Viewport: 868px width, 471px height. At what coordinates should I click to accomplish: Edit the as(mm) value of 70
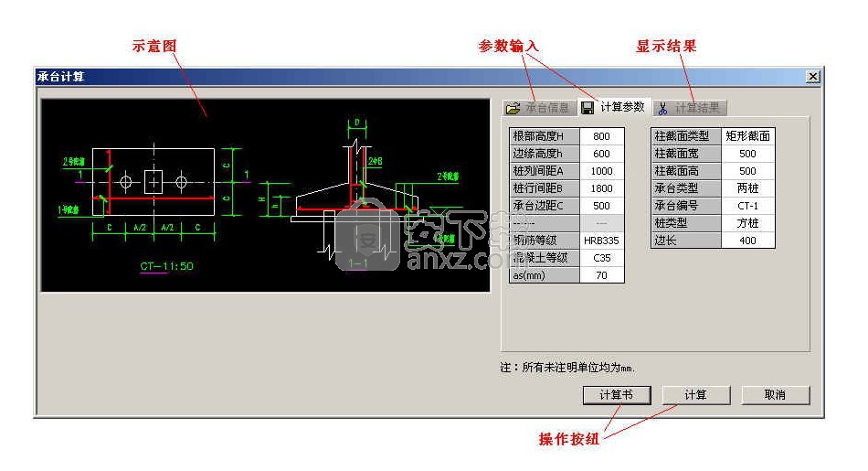(601, 275)
